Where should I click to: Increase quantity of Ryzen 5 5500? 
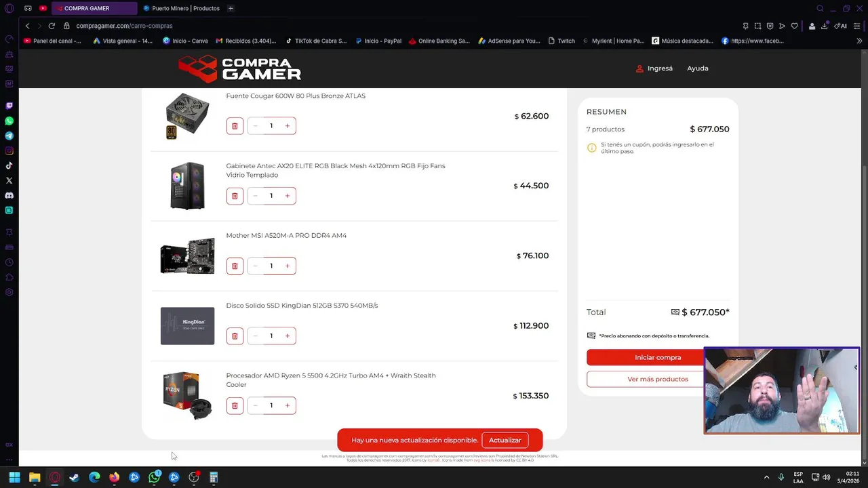coord(288,405)
